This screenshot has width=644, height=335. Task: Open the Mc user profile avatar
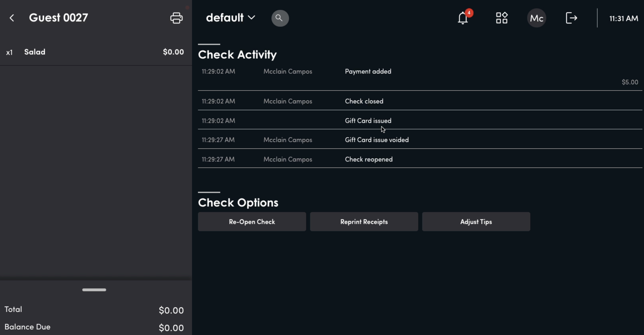pyautogui.click(x=536, y=18)
